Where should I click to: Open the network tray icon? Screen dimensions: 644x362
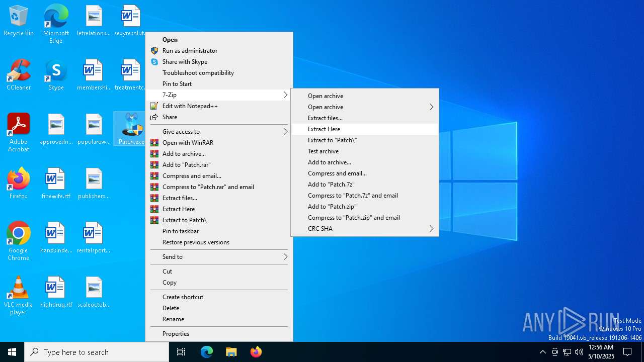pos(567,352)
